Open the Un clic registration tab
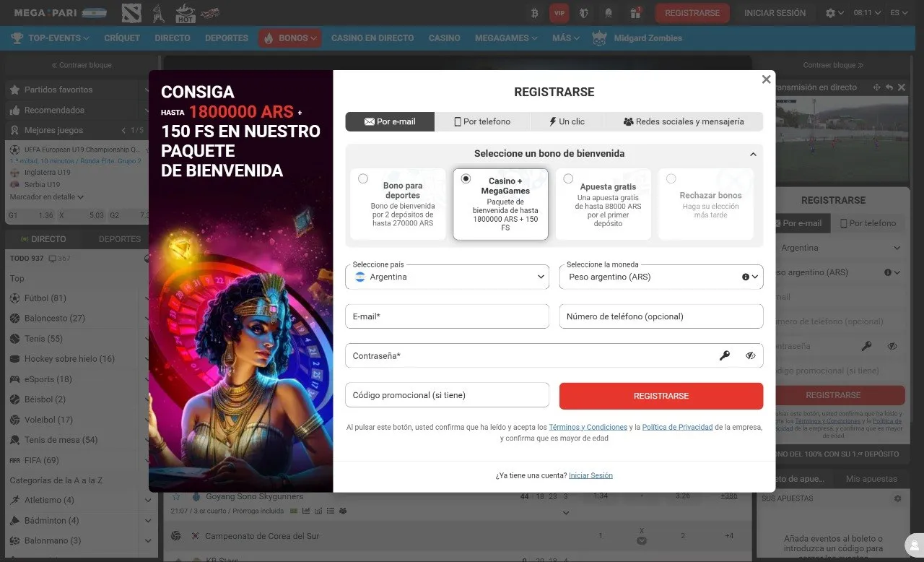The image size is (924, 562). [567, 121]
